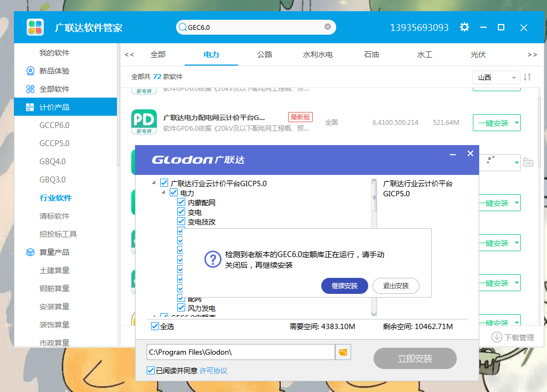Uncheck the 内蒙配网 checkbox
This screenshot has width=547, height=392.
181,202
